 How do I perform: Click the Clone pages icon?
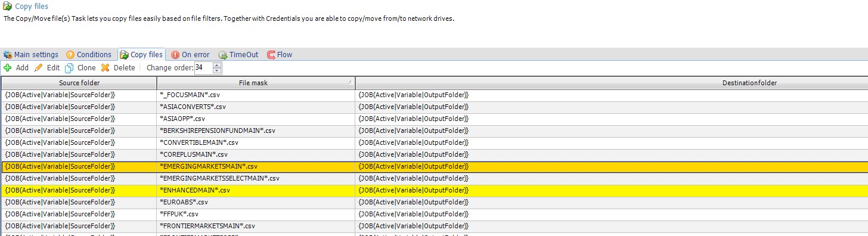click(x=70, y=68)
